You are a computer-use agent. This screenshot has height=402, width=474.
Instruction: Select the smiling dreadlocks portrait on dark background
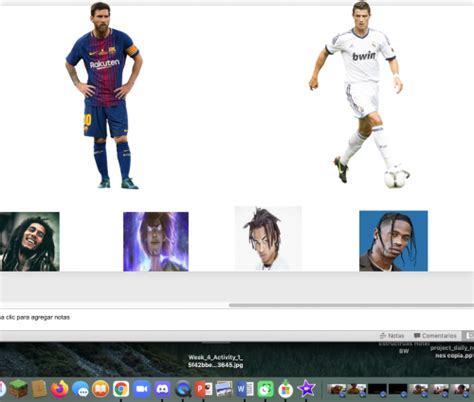(x=30, y=242)
